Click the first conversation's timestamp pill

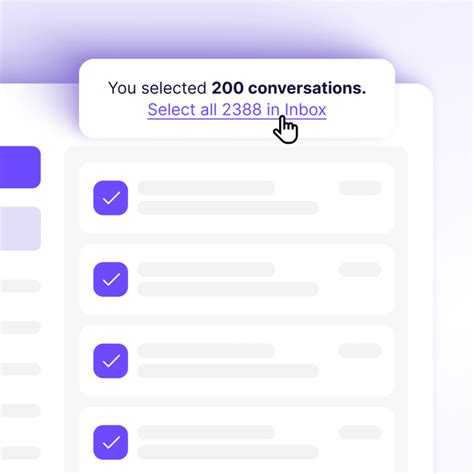click(360, 188)
